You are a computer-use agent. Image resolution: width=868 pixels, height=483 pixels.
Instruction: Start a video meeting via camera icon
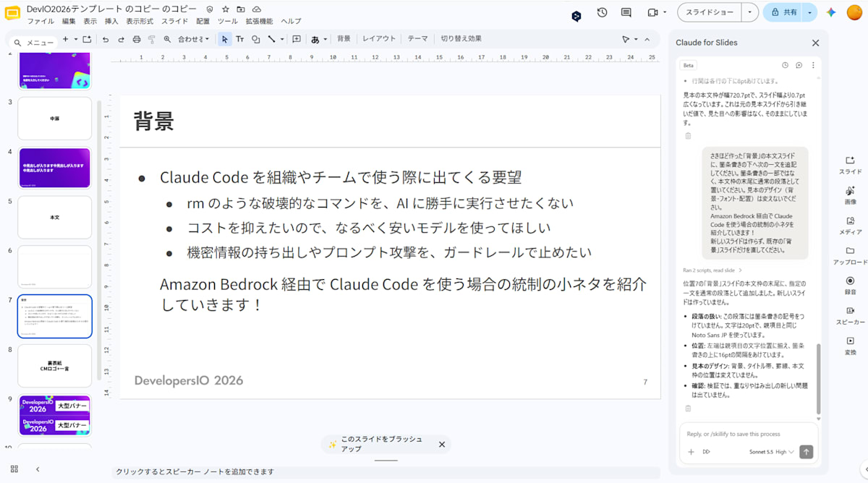(652, 12)
